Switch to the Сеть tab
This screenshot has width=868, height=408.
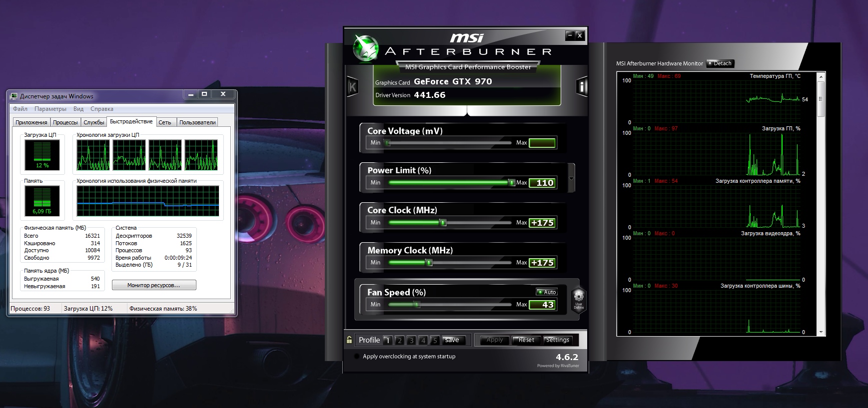click(165, 122)
